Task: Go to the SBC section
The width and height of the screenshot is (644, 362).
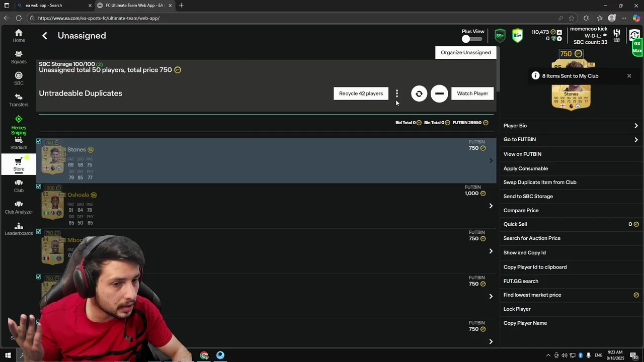Action: tap(19, 79)
